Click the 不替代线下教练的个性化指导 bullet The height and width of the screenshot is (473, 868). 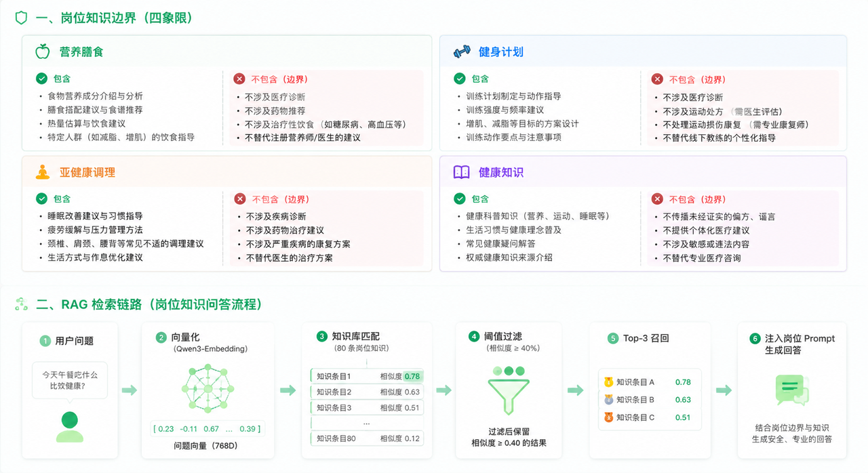click(x=719, y=138)
